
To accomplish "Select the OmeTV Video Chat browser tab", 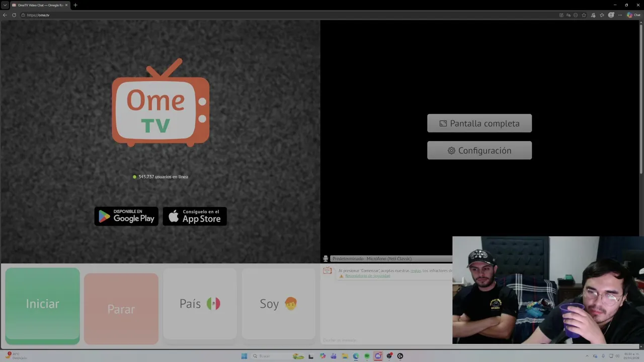I will [39, 5].
